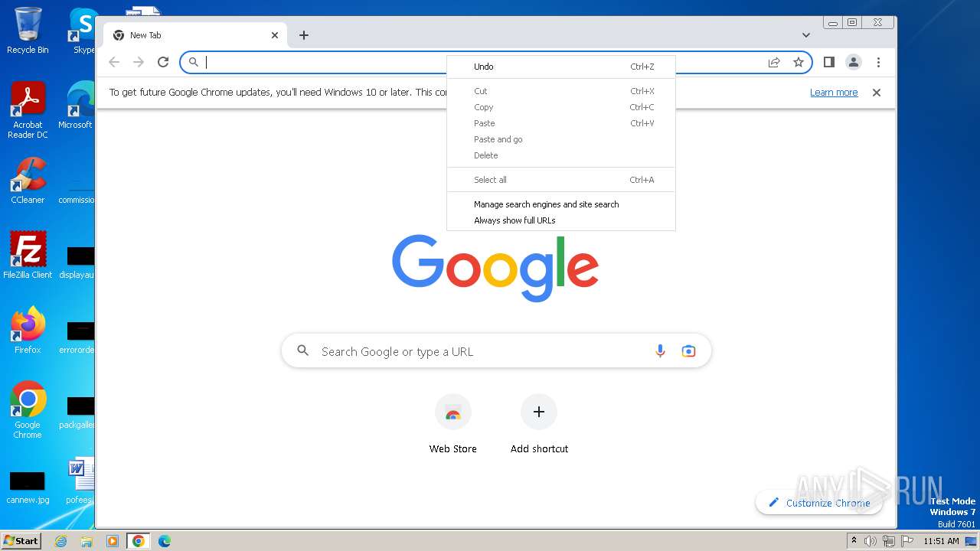
Task: Click the Action Center flag tray icon
Action: [x=906, y=541]
